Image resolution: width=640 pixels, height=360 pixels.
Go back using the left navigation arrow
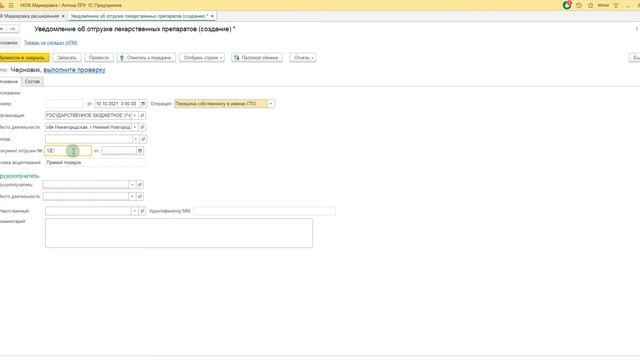(2, 29)
